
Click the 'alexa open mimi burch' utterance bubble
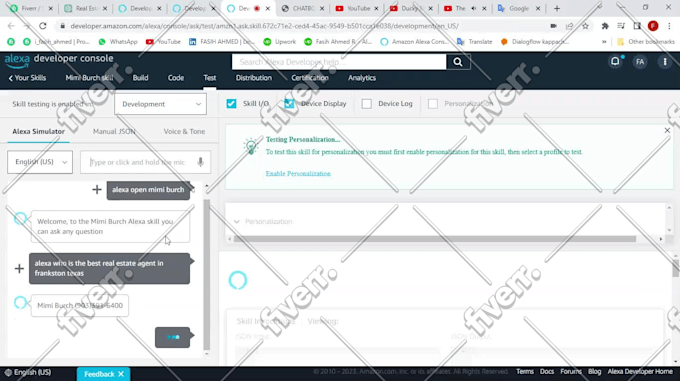[148, 190]
